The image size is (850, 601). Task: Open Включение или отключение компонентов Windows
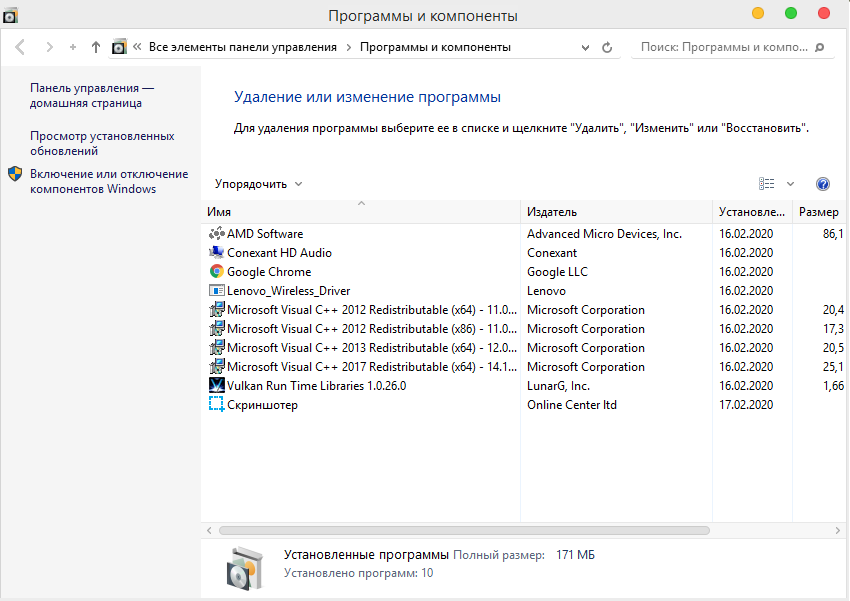click(109, 182)
